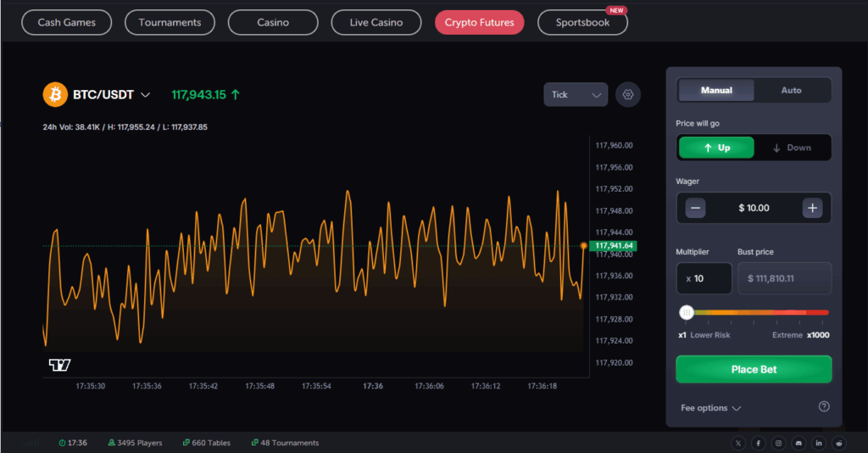Viewport: 868px width, 453px height.
Task: Click the 17:36 time axis label
Action: [373, 386]
